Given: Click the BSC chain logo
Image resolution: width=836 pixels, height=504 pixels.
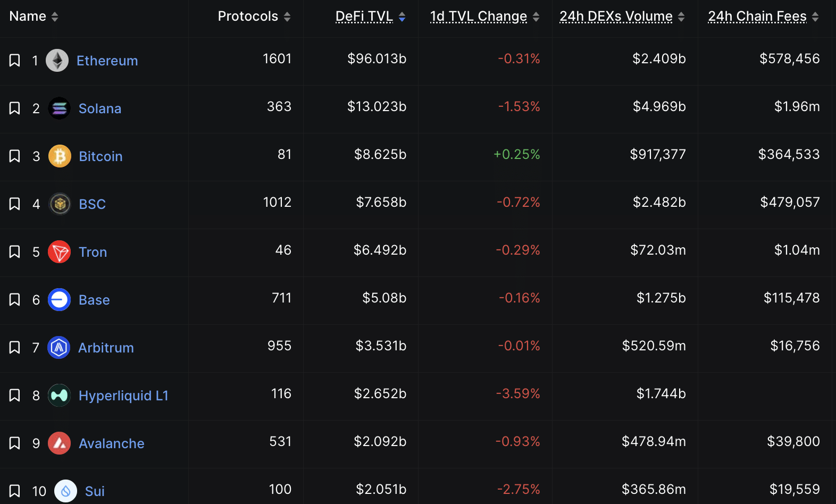Looking at the screenshot, I should (x=59, y=204).
